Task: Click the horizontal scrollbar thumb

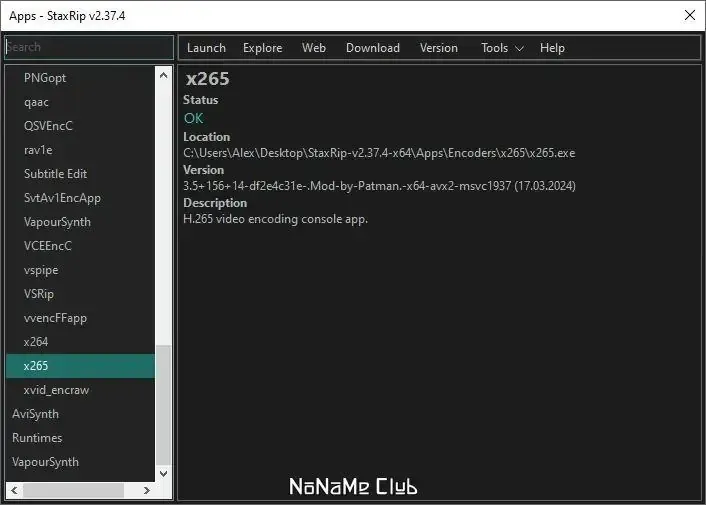Action: 73,490
